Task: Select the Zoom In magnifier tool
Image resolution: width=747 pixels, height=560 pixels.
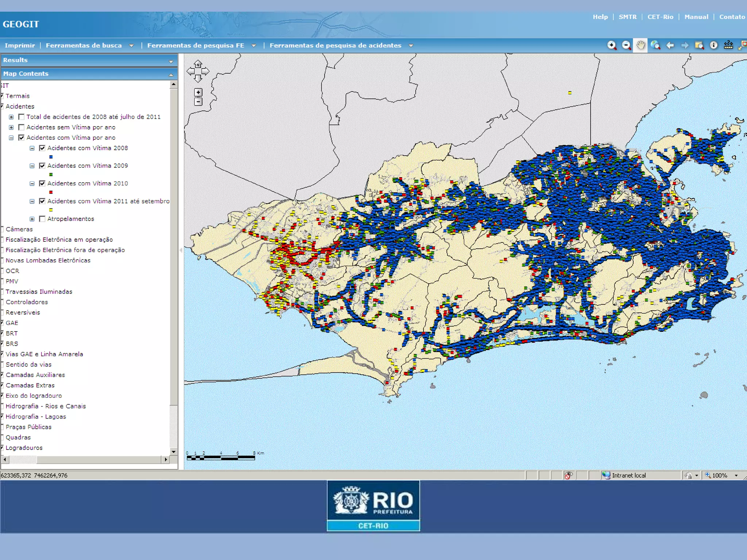Action: coord(612,45)
